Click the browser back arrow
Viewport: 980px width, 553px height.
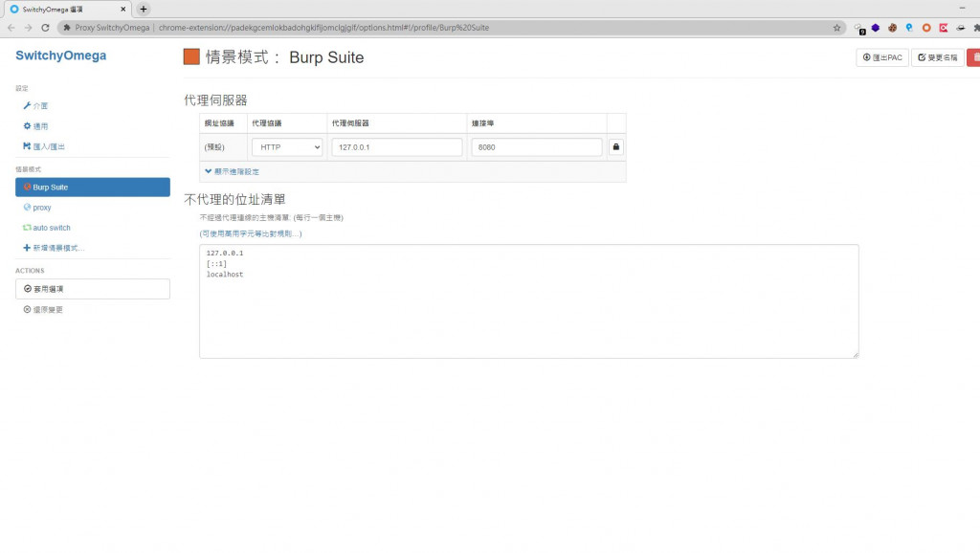pos(11,28)
